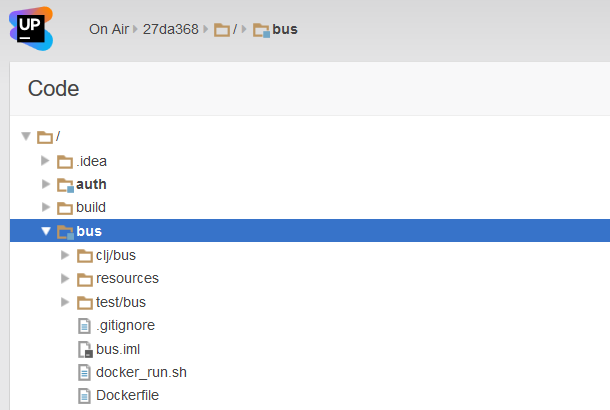Click the auth module folder icon
The height and width of the screenshot is (410, 610).
(x=65, y=185)
